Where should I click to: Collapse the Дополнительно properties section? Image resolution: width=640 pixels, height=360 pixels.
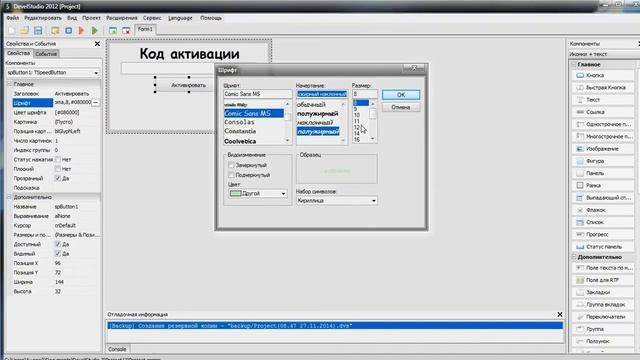(9, 197)
